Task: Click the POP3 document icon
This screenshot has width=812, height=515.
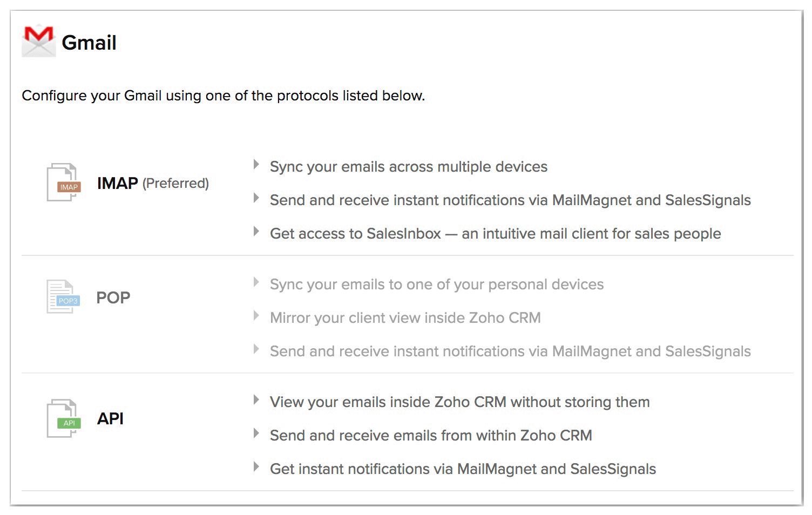Action: pyautogui.click(x=63, y=296)
